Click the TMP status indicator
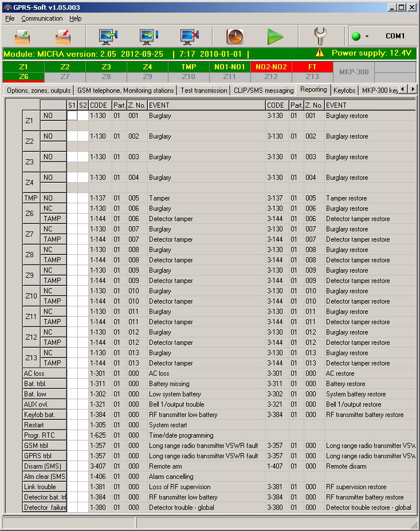 pos(189,66)
